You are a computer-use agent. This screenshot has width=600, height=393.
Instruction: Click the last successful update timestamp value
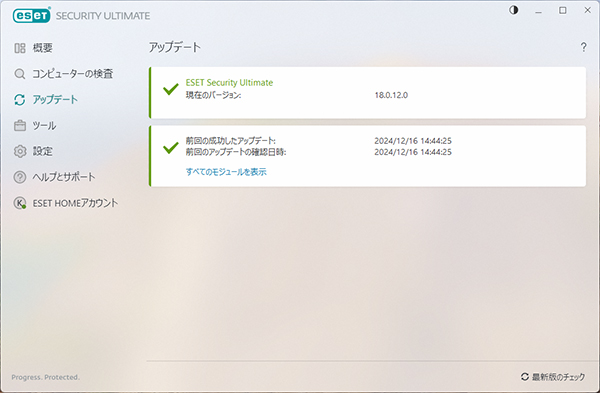click(413, 141)
